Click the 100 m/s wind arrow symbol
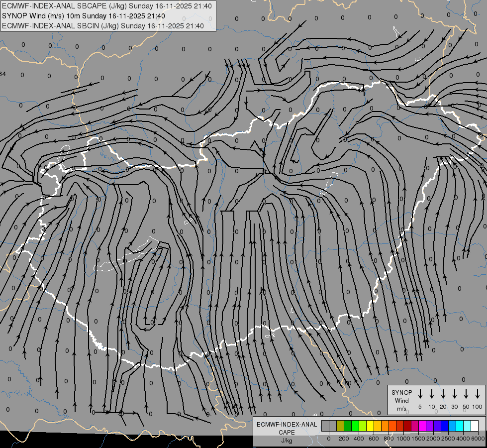 click(478, 394)
